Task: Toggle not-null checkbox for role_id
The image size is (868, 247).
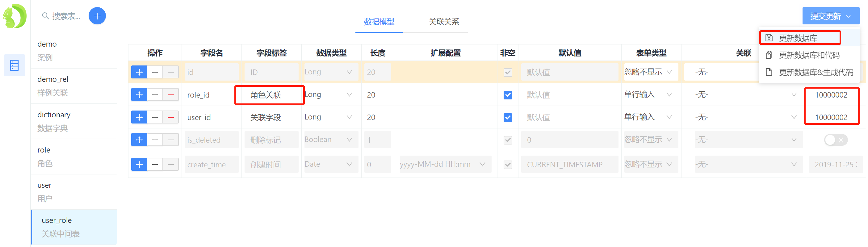Action: [x=508, y=95]
